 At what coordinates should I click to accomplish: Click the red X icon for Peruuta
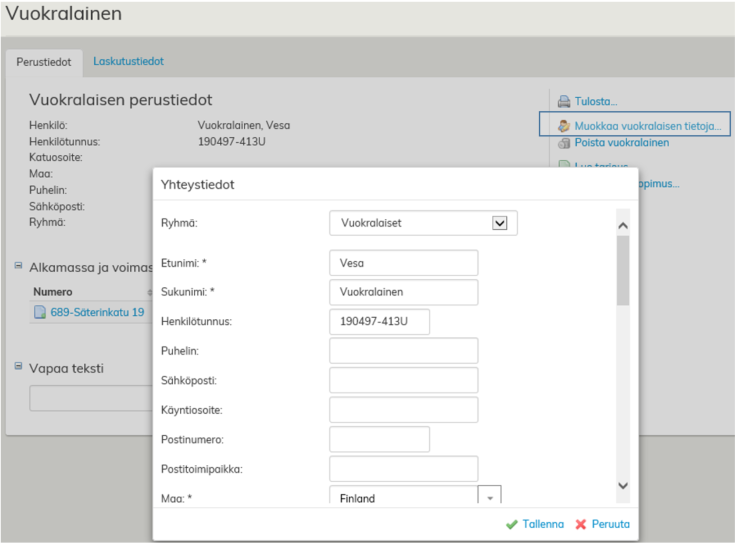(581, 524)
